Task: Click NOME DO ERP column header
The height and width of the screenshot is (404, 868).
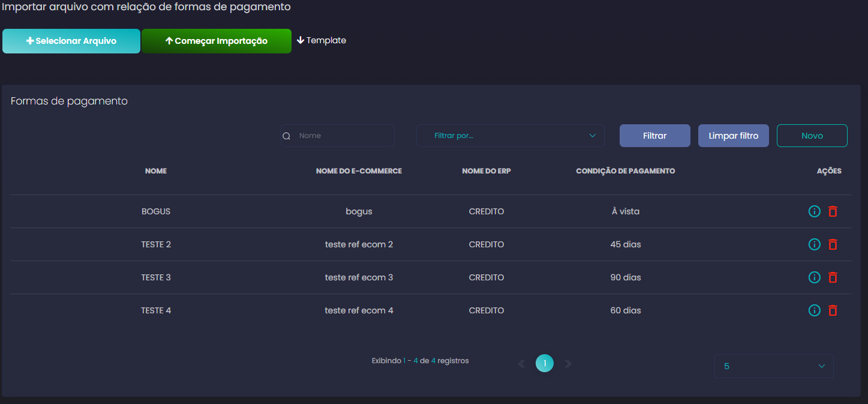Action: [x=486, y=171]
